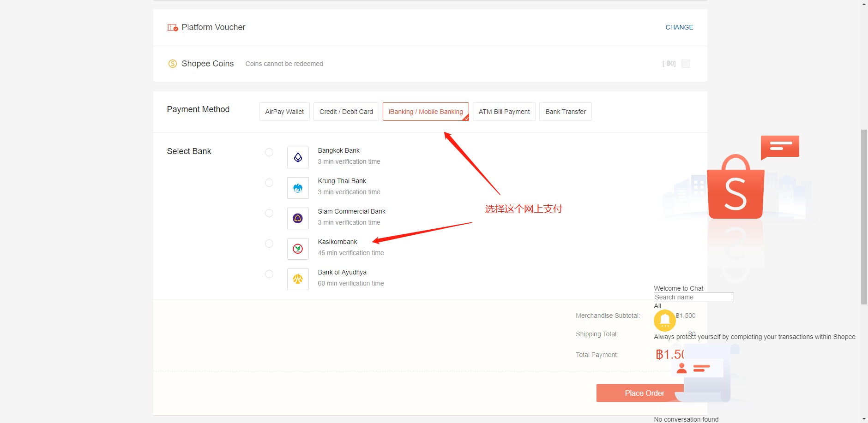Click the Bank of Ayudhya logo
Image resolution: width=868 pixels, height=423 pixels.
pyautogui.click(x=298, y=279)
